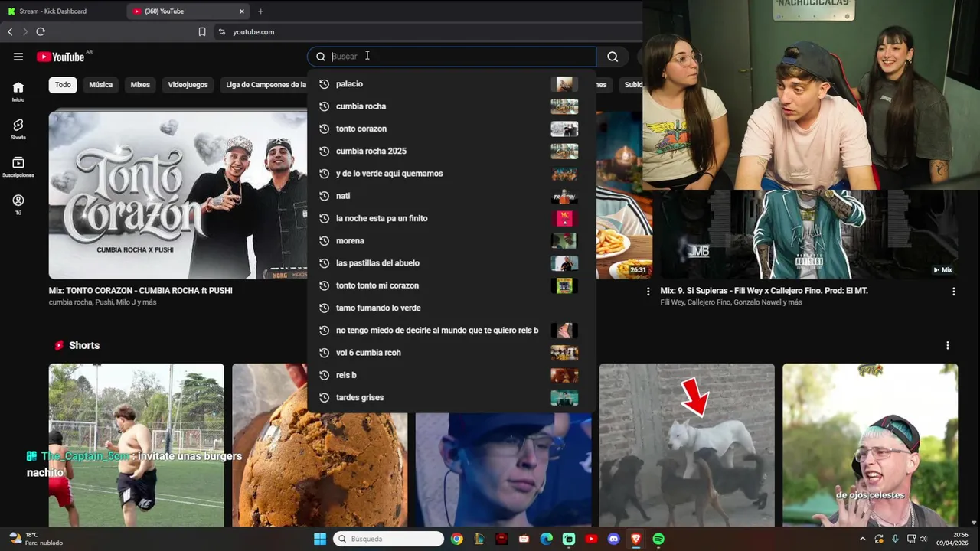Go back with browser back arrow
Image resolution: width=980 pixels, height=551 pixels.
click(x=10, y=31)
